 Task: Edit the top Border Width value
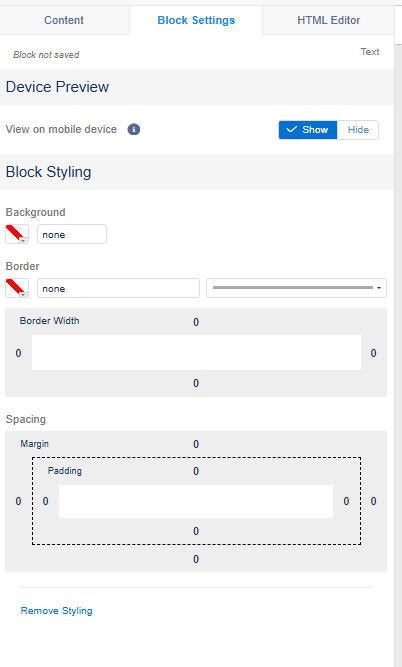196,322
